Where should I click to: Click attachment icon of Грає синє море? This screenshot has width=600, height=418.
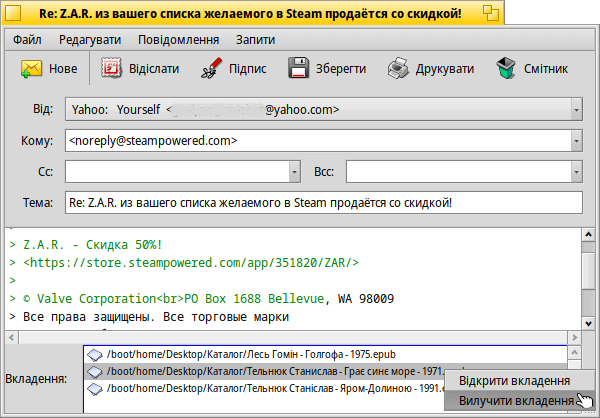(95, 372)
